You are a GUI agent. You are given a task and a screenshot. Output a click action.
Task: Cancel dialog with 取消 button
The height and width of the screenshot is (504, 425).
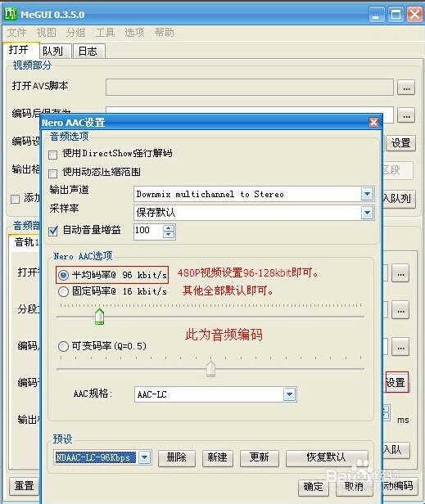pyautogui.click(x=354, y=488)
